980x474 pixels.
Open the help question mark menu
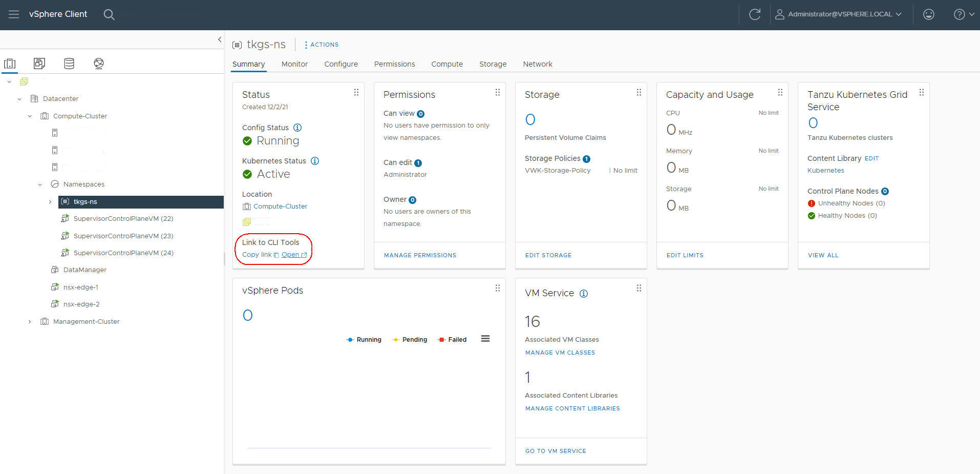[964, 14]
